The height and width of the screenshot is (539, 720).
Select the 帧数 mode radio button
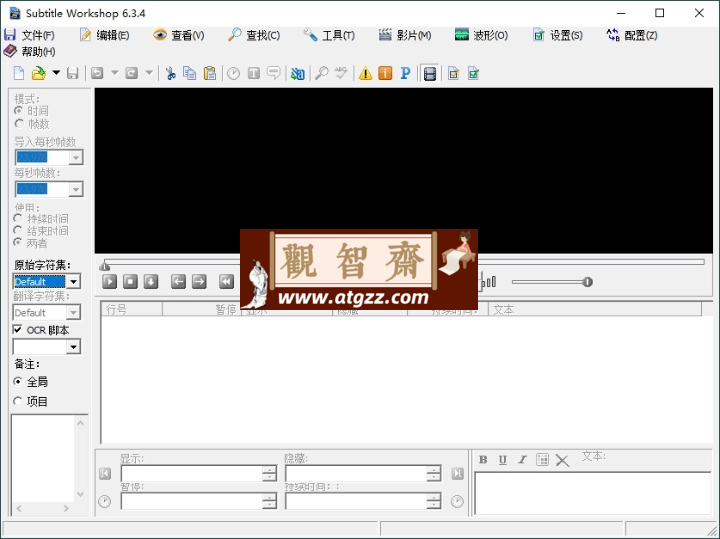pos(18,124)
